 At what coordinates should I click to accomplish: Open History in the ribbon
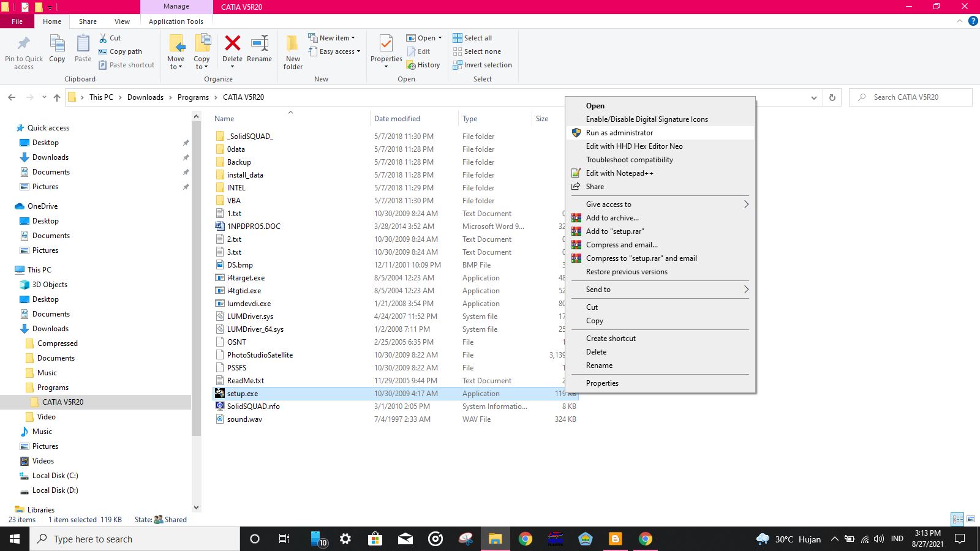423,65
